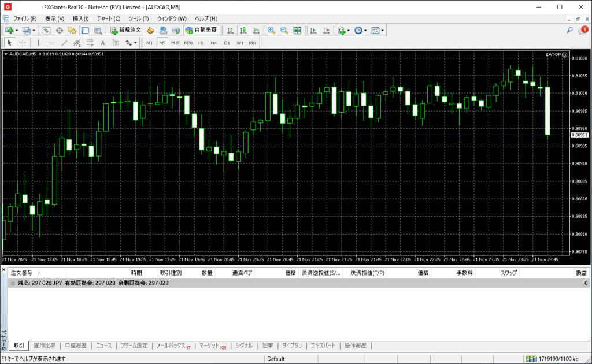The height and width of the screenshot is (364, 592).
Task: Select the text label tool
Action: [103, 43]
